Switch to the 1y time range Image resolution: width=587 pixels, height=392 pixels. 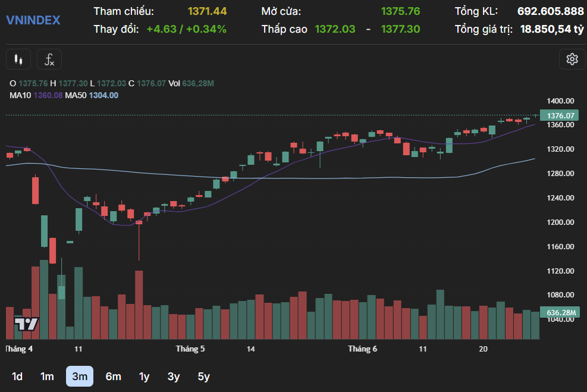(x=144, y=377)
